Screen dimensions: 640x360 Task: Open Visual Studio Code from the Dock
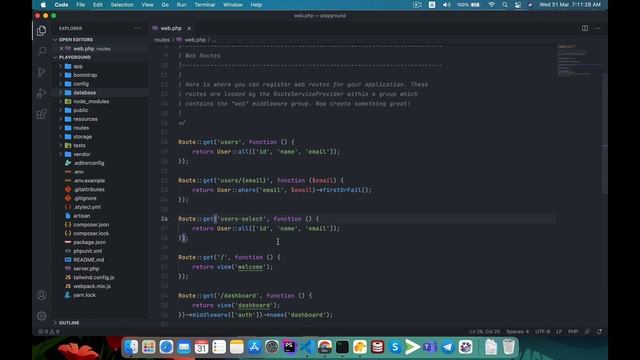coord(307,347)
